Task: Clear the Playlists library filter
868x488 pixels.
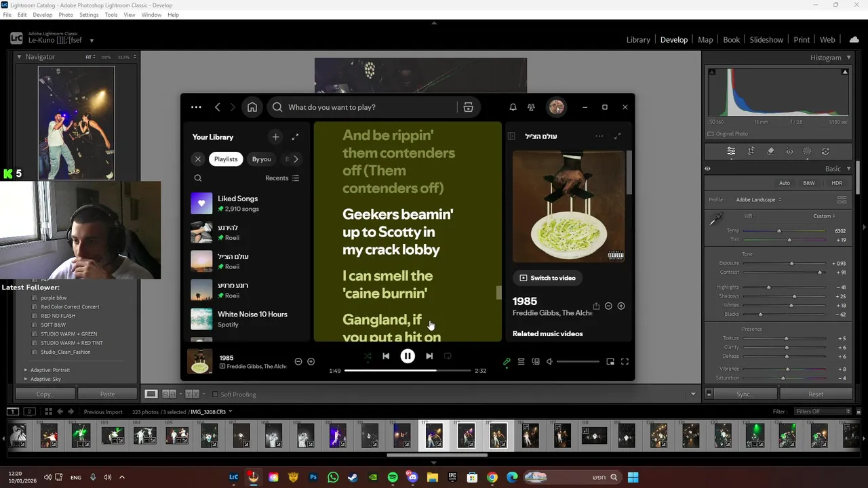Action: pyautogui.click(x=198, y=159)
